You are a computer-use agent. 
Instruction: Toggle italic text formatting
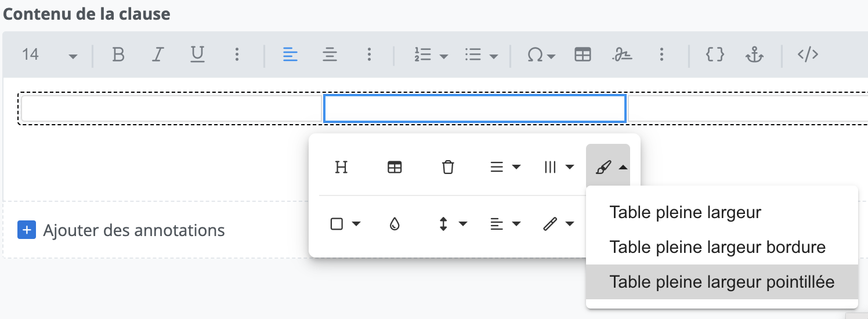tap(157, 55)
